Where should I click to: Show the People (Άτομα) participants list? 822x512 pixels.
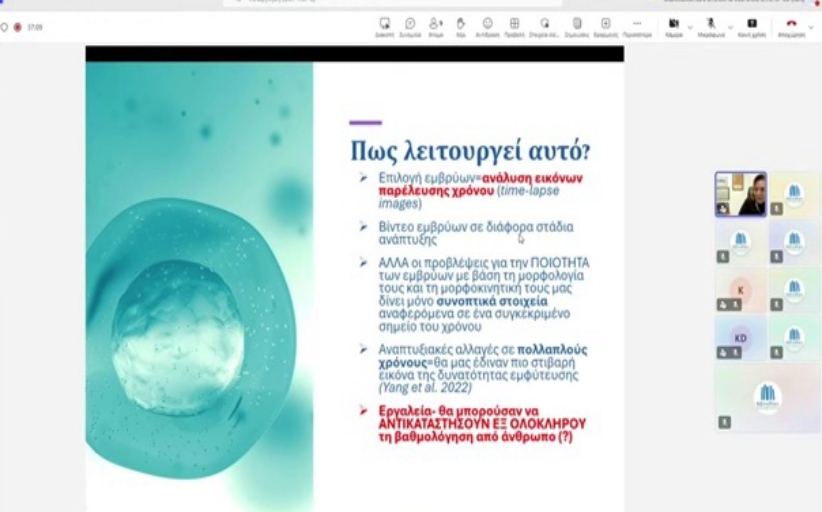[436, 27]
